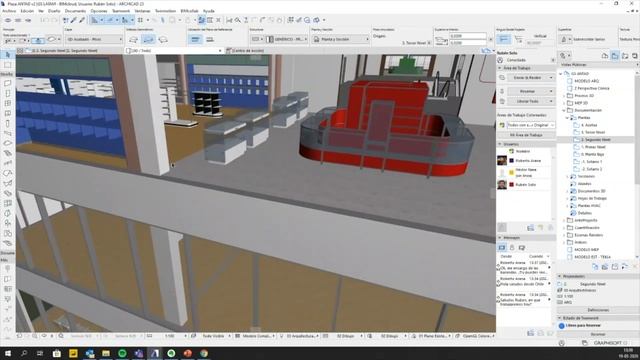Select the Arrow tool in the toolbox
The width and height of the screenshot is (640, 360).
tap(7, 55)
